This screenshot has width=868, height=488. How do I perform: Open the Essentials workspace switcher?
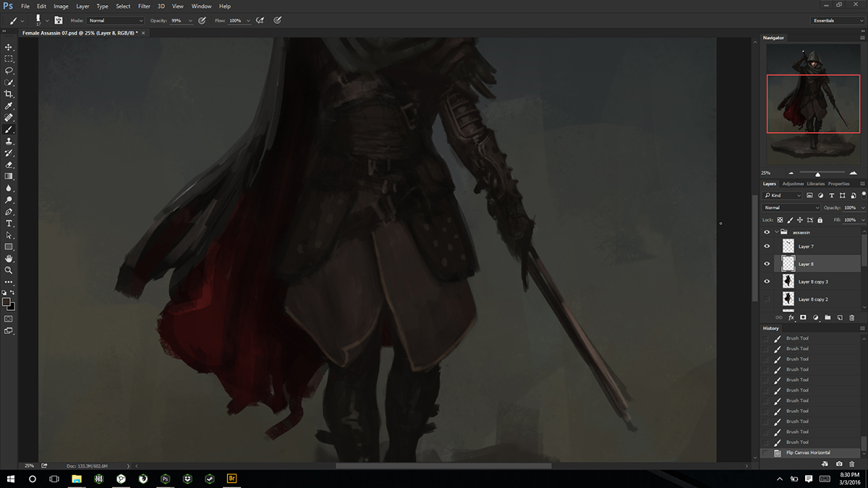837,20
